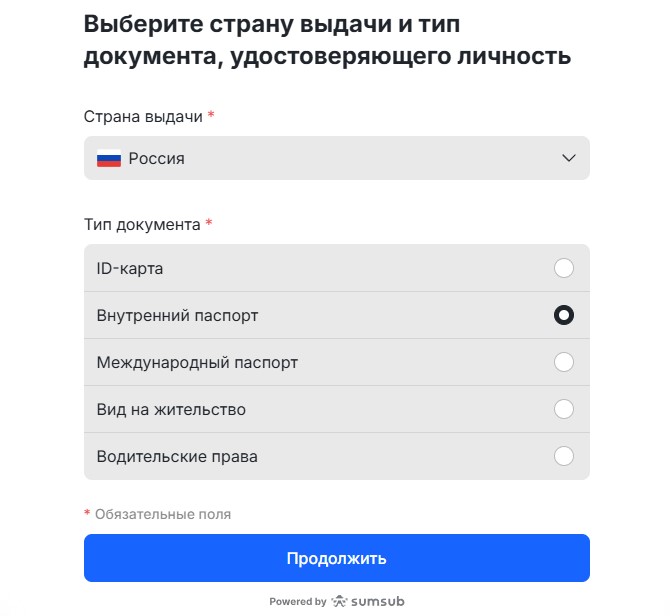Pick the Водительские права row text
Viewport: 670px width, 616px height.
(177, 456)
